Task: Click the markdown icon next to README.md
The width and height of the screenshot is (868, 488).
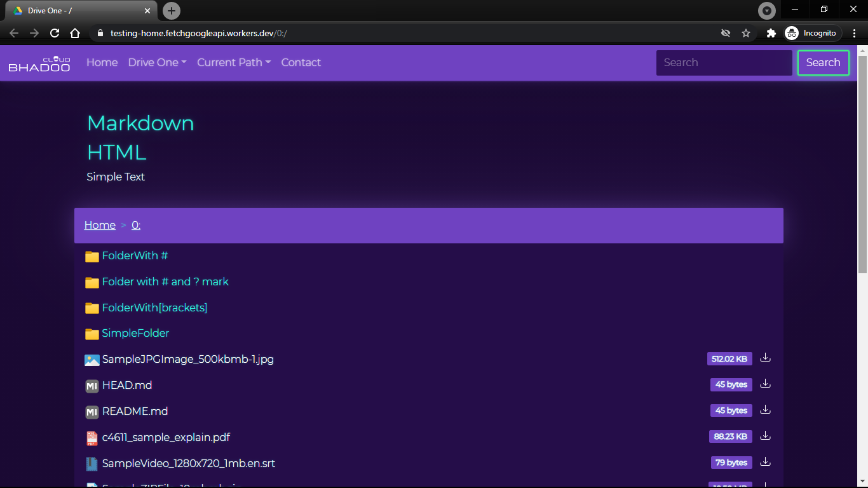Action: click(x=92, y=412)
